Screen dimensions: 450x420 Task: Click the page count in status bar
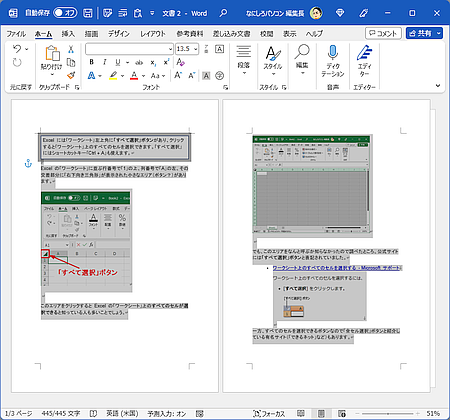coord(19,414)
